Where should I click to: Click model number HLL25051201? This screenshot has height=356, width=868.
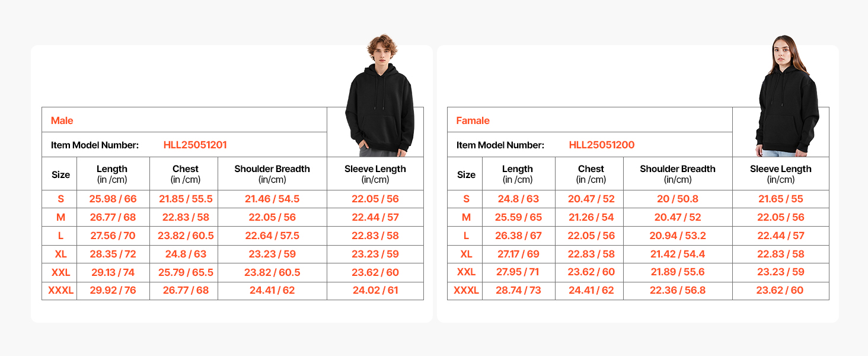pos(195,145)
